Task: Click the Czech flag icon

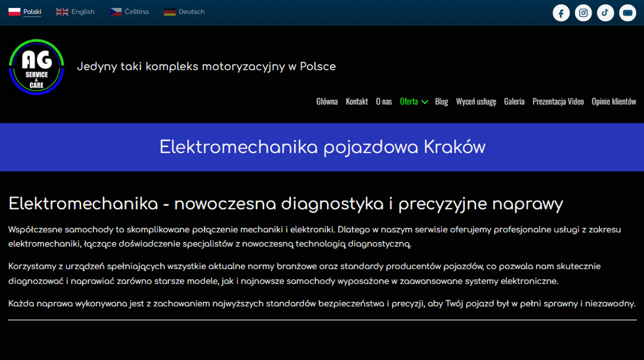Action: tap(115, 12)
